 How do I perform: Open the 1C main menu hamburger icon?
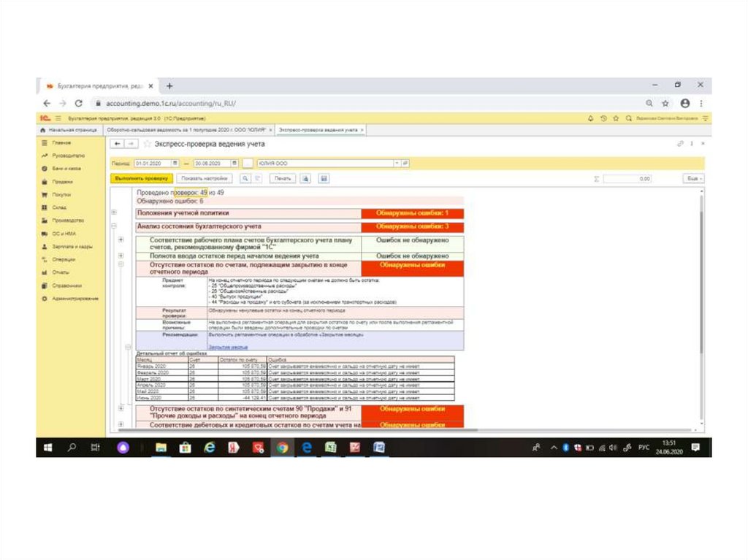58,118
